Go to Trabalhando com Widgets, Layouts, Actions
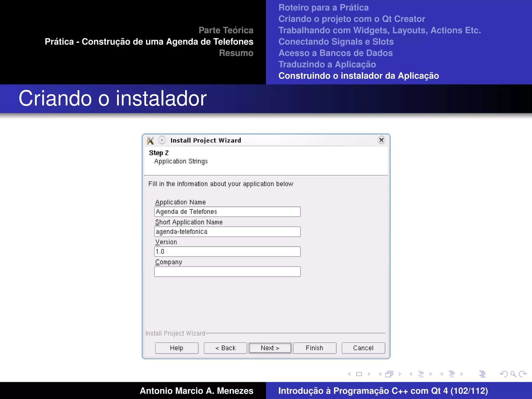 point(380,30)
